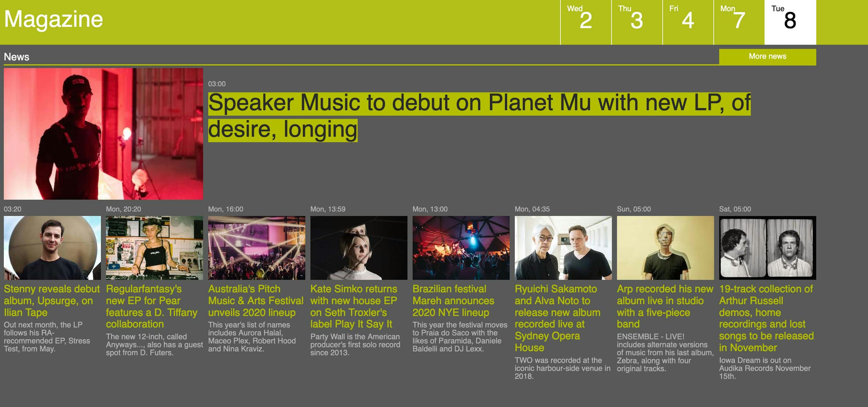Open the Fri 4 date tab
The height and width of the screenshot is (407, 868).
tap(688, 22)
